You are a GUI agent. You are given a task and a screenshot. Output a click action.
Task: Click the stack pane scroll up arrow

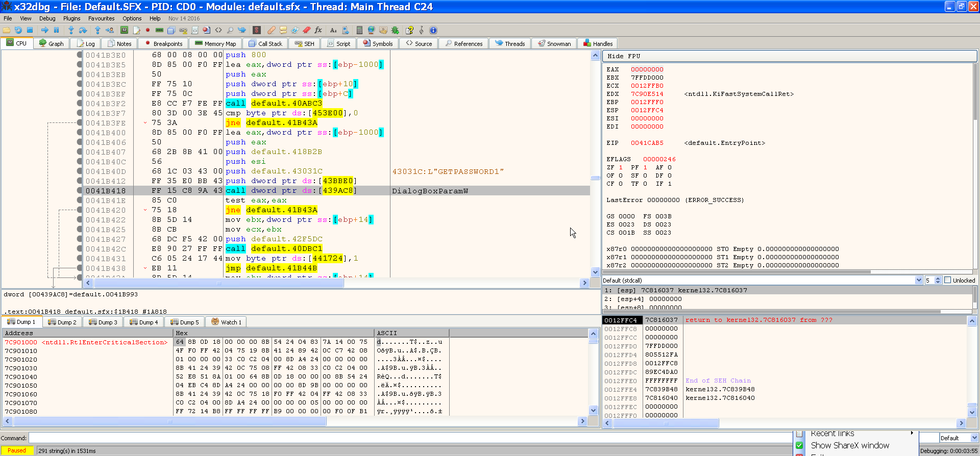[x=972, y=321]
